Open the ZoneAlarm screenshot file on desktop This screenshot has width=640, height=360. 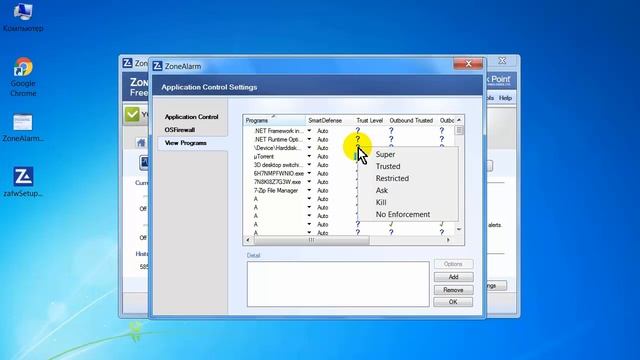click(x=23, y=128)
